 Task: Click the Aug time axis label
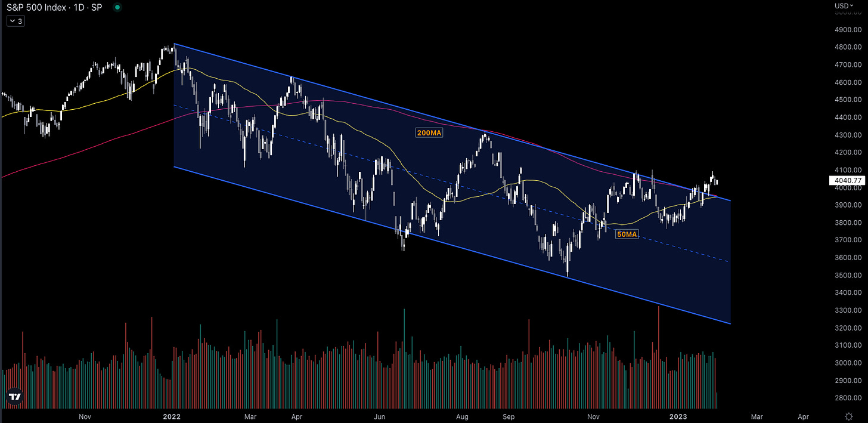coord(463,416)
